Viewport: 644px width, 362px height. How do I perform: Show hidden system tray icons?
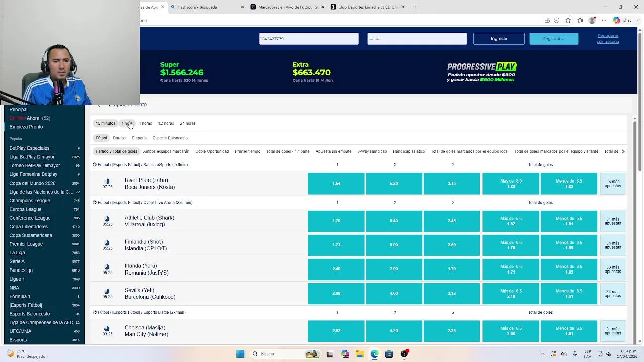[542, 354]
